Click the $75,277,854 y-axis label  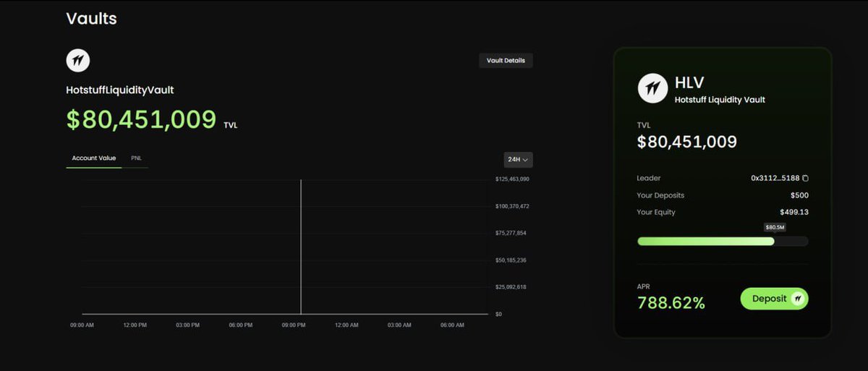point(511,233)
